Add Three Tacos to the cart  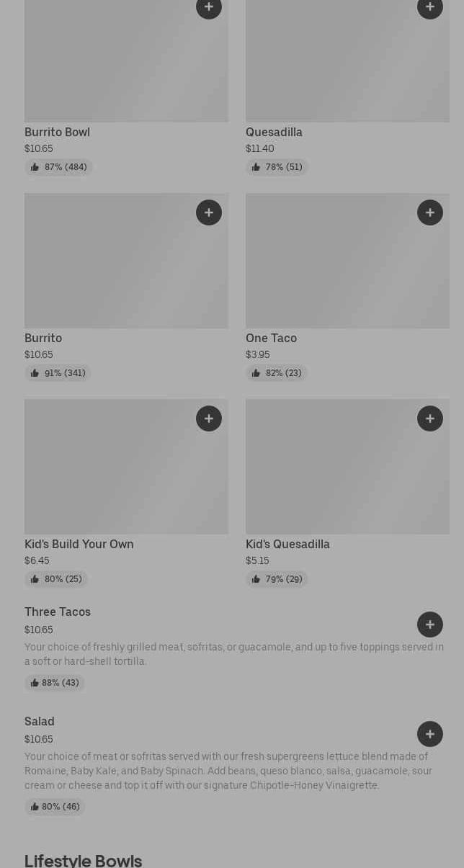(430, 625)
